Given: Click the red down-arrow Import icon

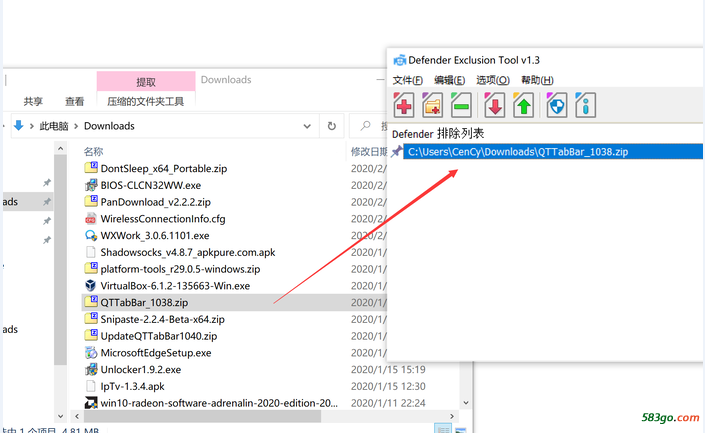Looking at the screenshot, I should click(x=494, y=105).
